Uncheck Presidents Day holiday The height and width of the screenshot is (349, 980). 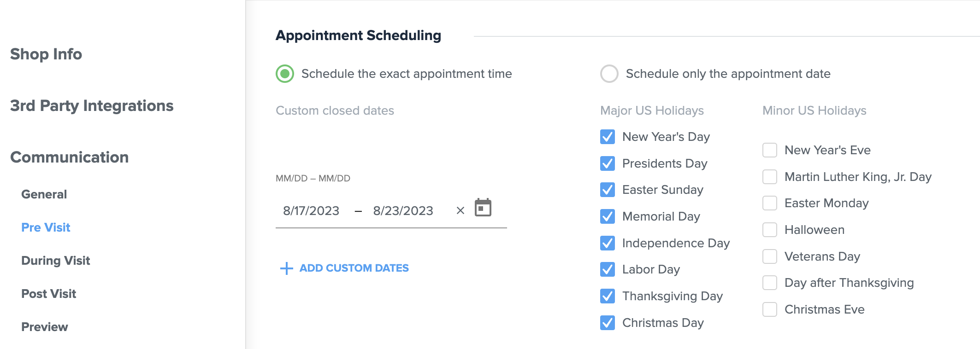tap(608, 163)
